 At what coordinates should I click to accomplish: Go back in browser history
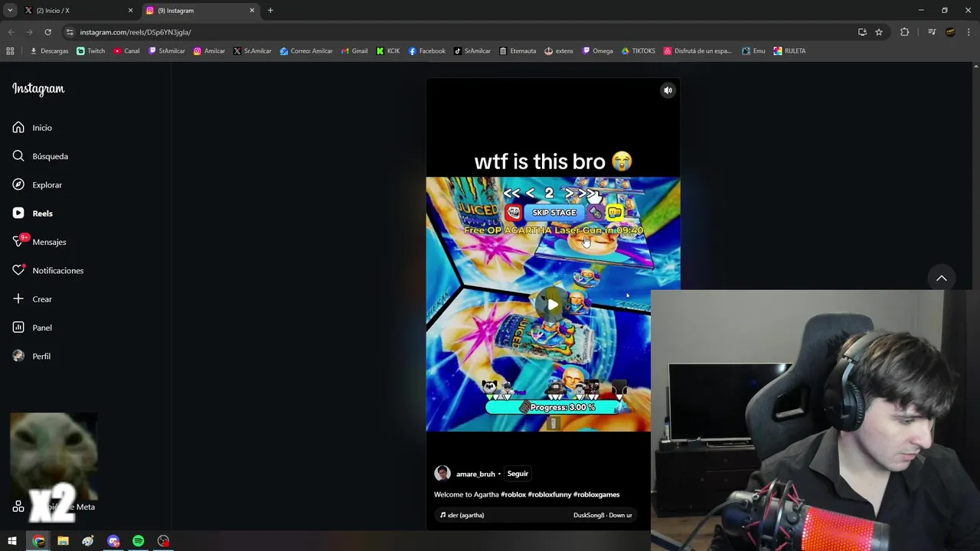point(11,32)
